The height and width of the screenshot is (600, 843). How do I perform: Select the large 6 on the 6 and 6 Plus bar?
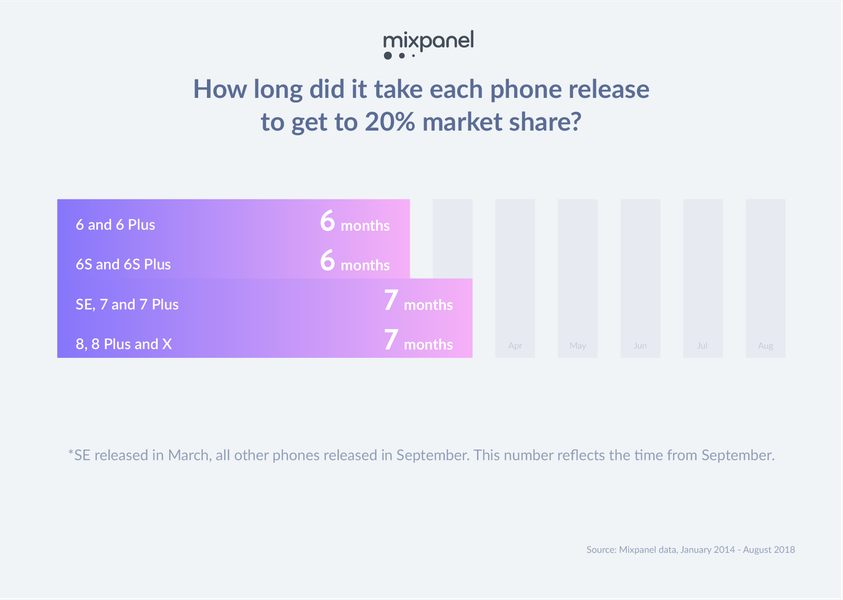(327, 221)
